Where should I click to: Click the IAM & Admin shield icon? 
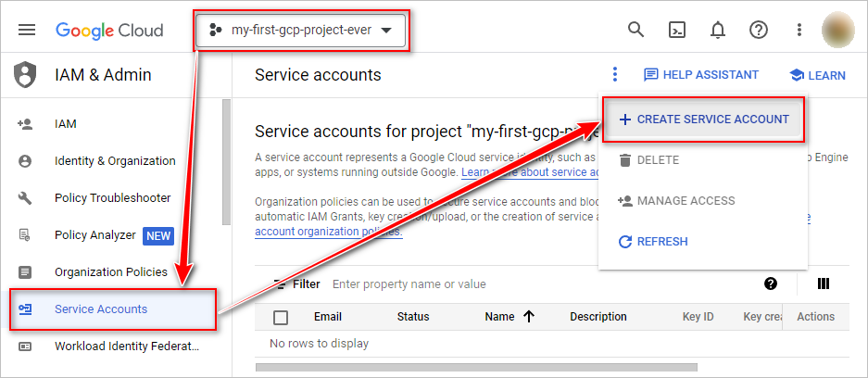click(25, 75)
